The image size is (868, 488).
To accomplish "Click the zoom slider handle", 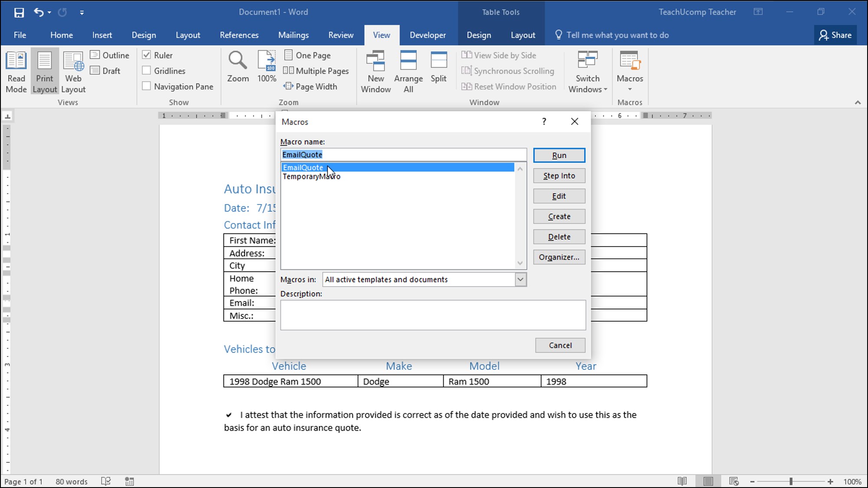I will point(791,481).
